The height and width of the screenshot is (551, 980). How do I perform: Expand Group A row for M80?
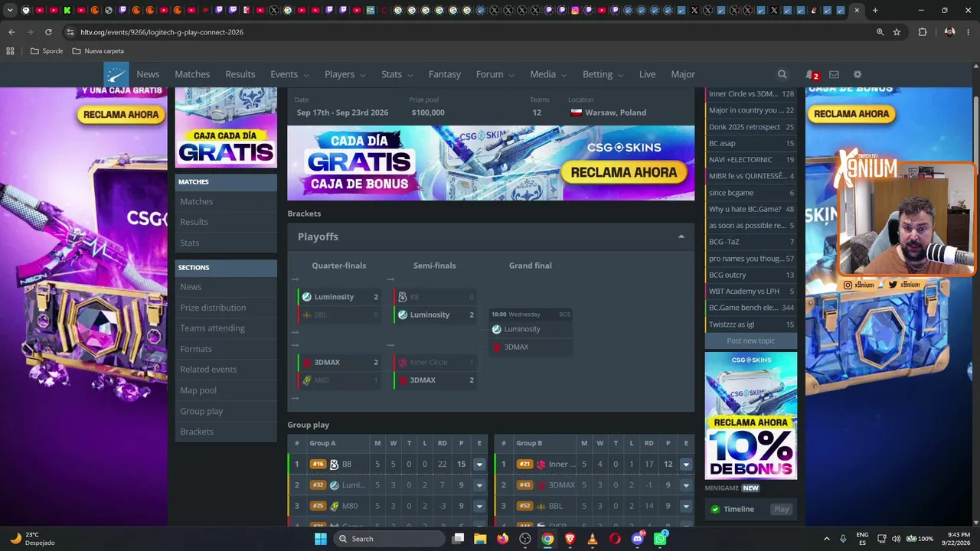479,506
